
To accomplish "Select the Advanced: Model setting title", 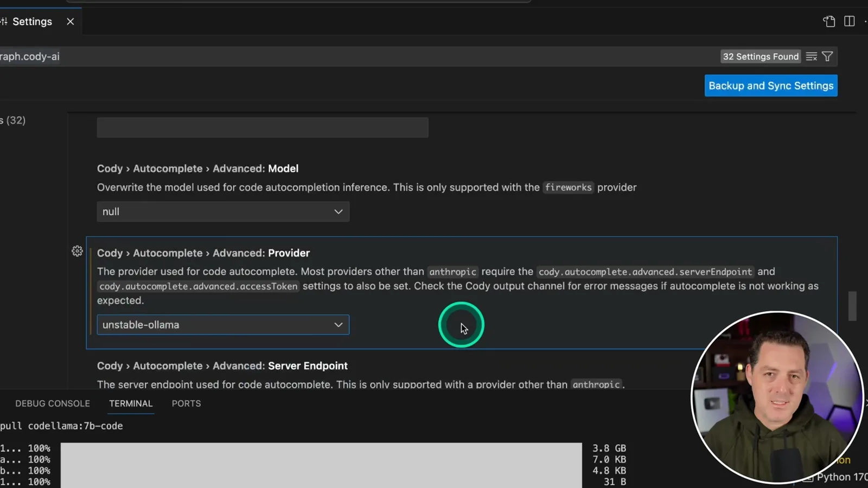I will tap(197, 169).
